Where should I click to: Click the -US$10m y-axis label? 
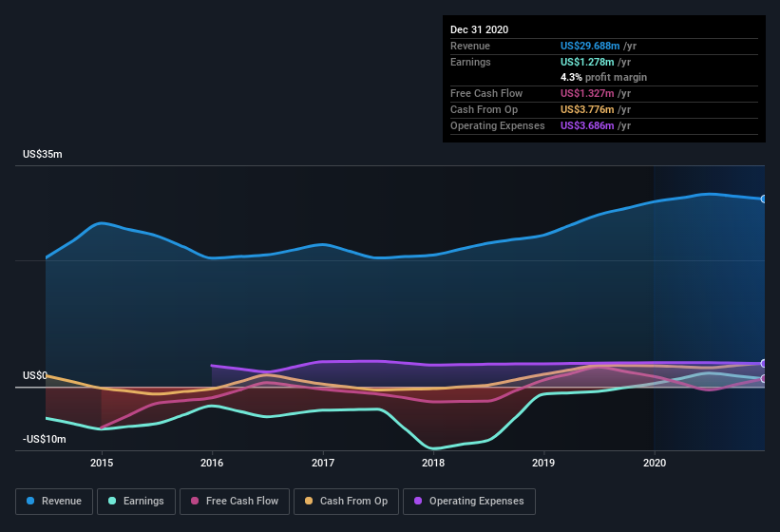(45, 439)
